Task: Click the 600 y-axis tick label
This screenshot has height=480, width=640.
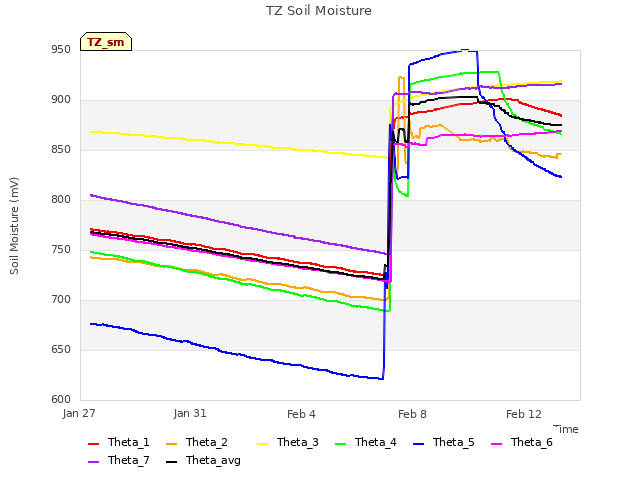Action: [x=61, y=400]
